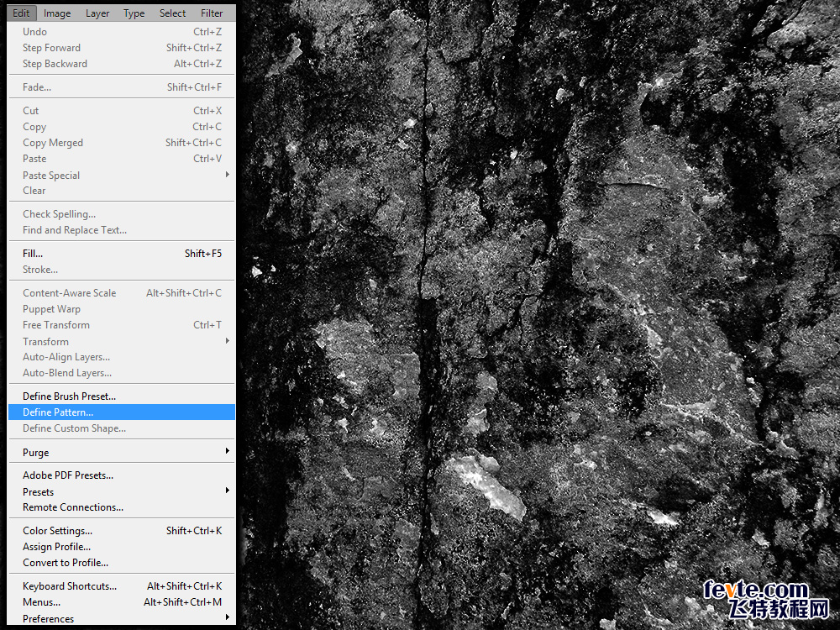
Task: Select Check Spelling... entry
Action: pos(122,214)
